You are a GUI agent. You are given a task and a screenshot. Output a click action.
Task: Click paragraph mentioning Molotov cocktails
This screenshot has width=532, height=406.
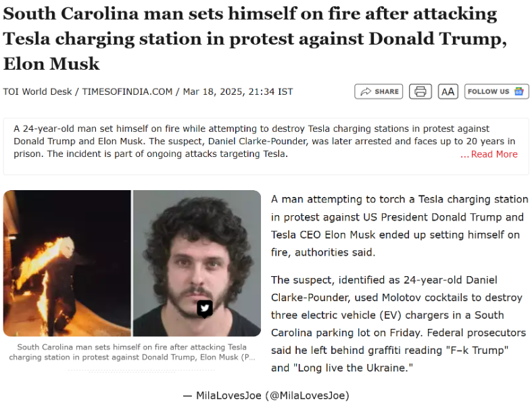pos(398,323)
